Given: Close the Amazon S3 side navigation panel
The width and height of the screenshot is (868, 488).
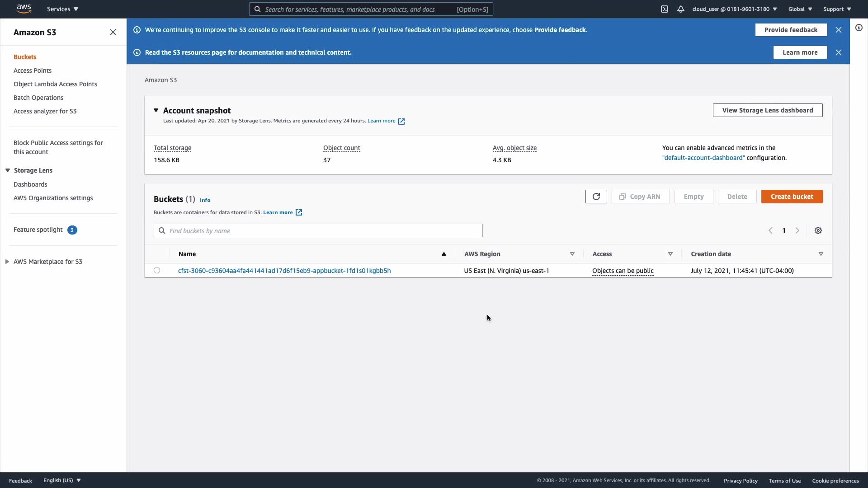Looking at the screenshot, I should (x=113, y=32).
